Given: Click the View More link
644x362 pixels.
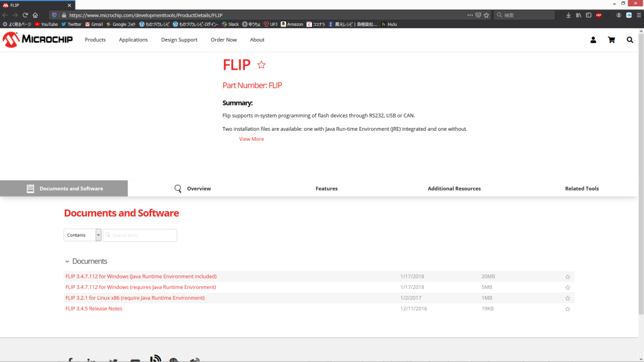Looking at the screenshot, I should (252, 139).
